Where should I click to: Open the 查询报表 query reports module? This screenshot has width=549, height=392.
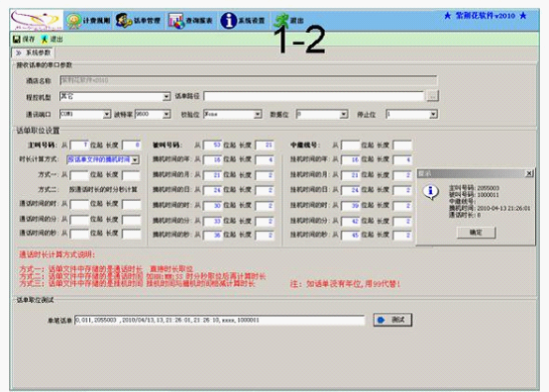click(190, 21)
